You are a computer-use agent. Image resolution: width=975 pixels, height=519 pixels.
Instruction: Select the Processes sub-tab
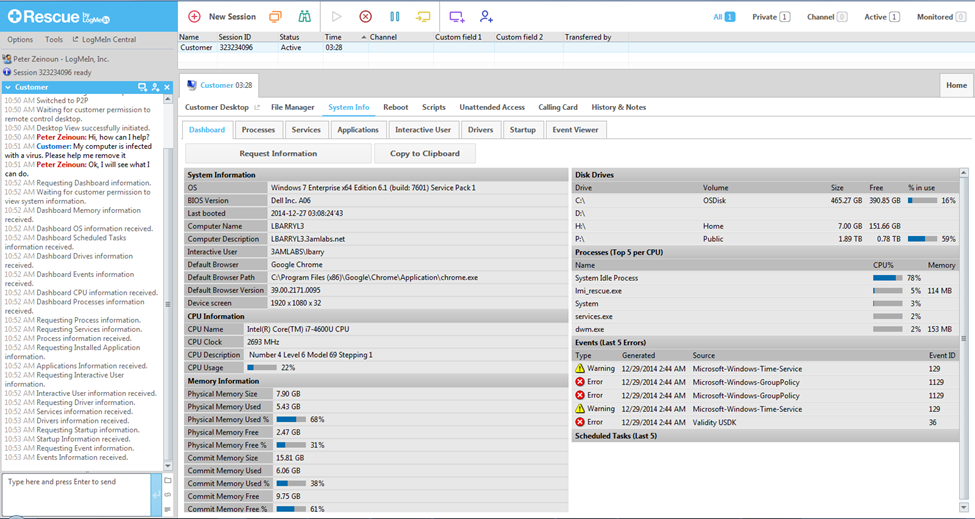(x=258, y=130)
